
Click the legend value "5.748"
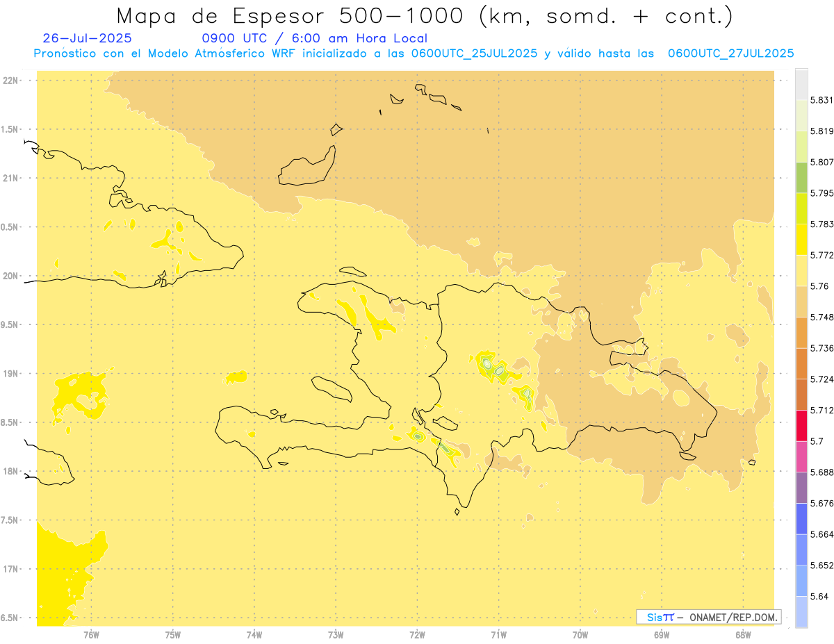click(821, 317)
